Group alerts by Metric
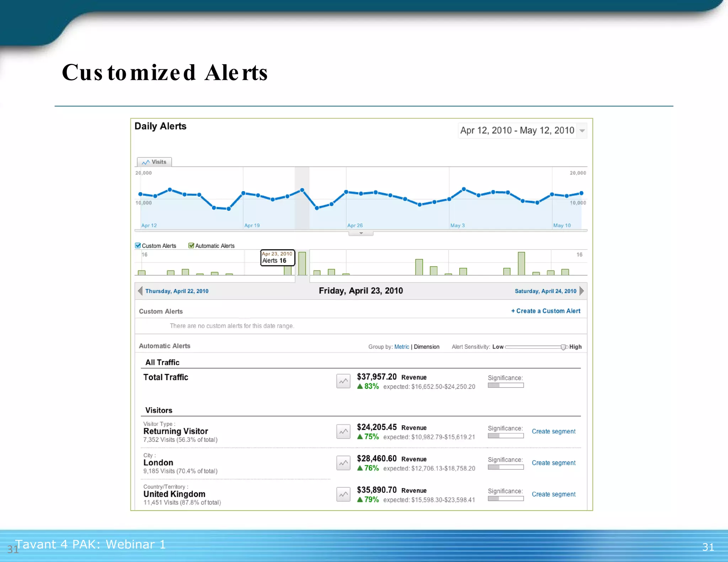The height and width of the screenshot is (562, 728). coord(402,347)
